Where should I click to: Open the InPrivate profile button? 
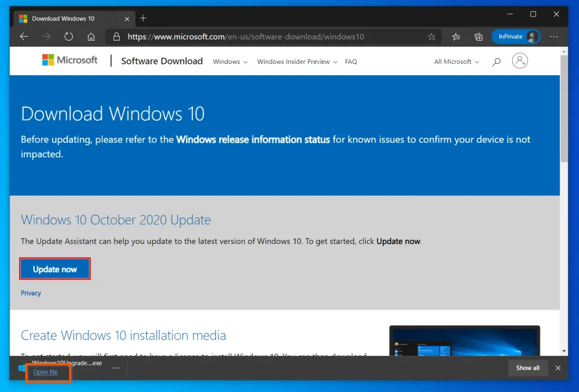(x=516, y=37)
